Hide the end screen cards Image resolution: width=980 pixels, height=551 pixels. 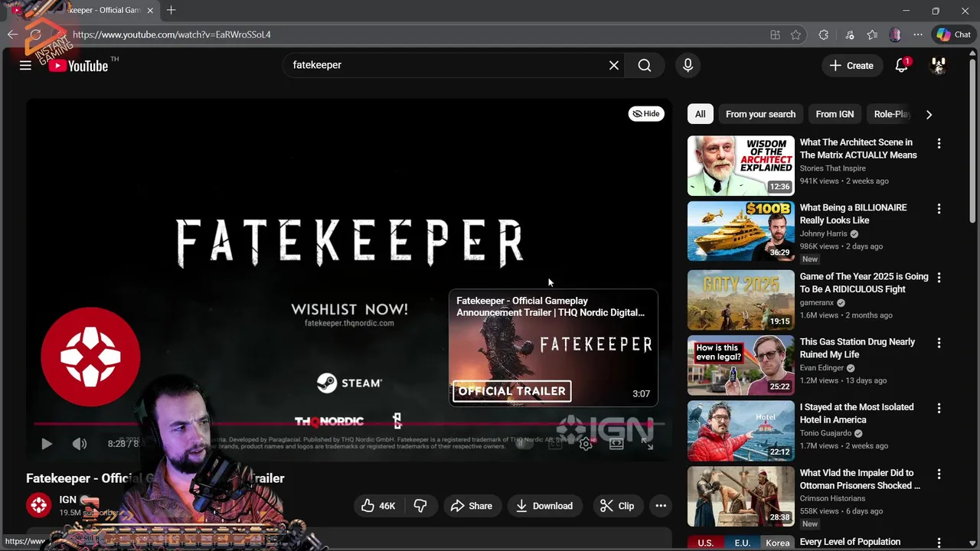646,113
